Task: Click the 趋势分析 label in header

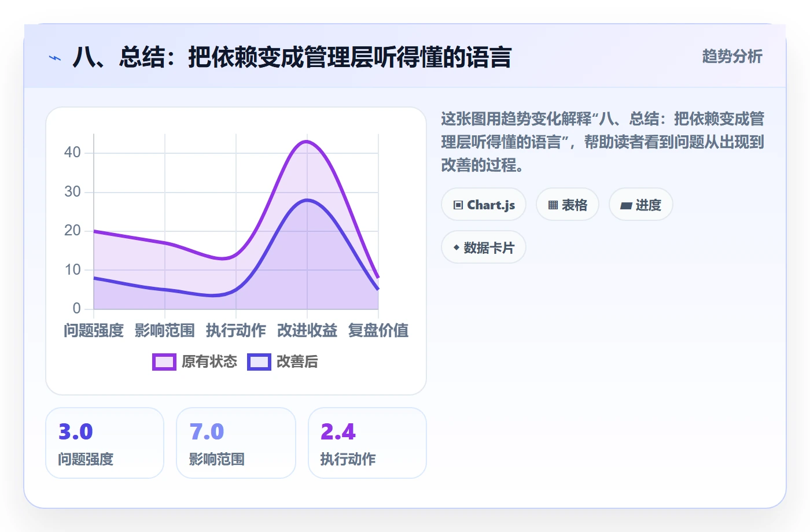Action: [x=732, y=57]
